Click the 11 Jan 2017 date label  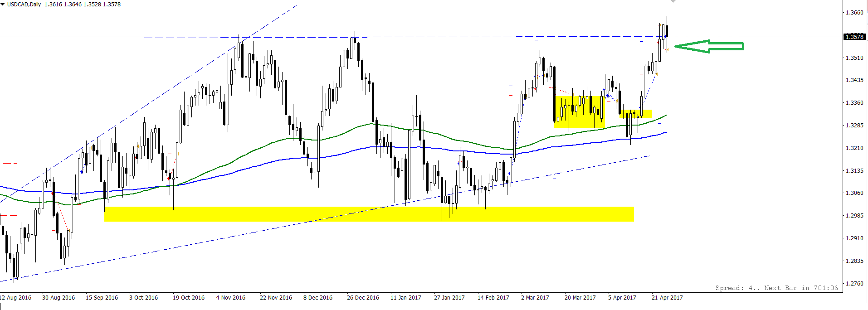[x=406, y=298]
